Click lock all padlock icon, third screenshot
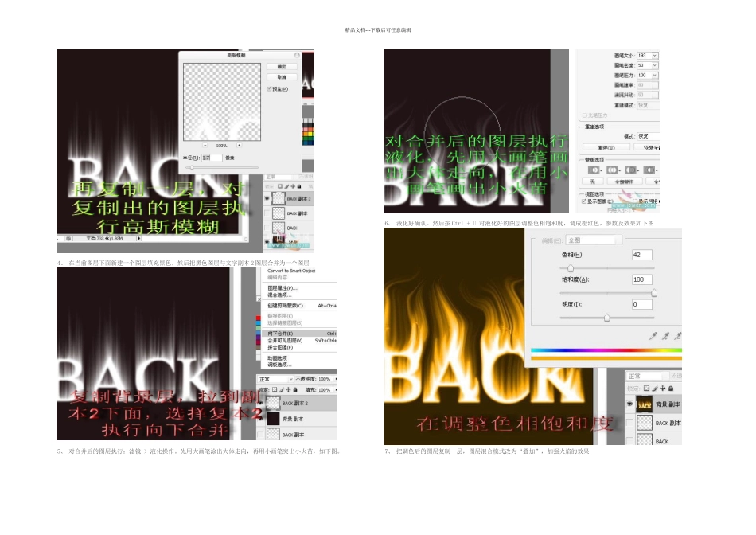The height and width of the screenshot is (535, 756). pyautogui.click(x=295, y=390)
